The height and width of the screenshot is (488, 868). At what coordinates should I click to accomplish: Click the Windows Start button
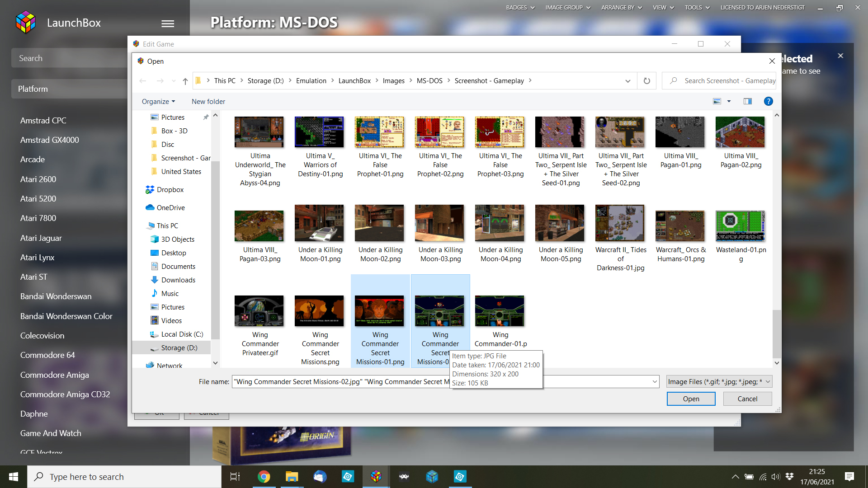pos(14,477)
